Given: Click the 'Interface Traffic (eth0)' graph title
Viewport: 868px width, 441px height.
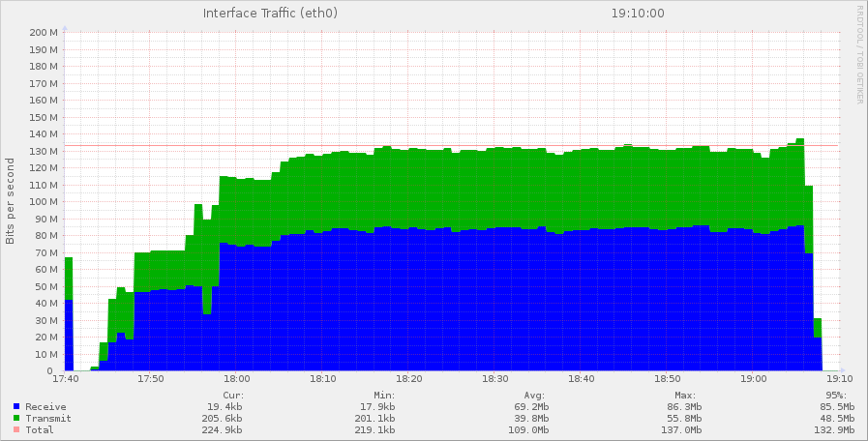Looking at the screenshot, I should 270,14.
